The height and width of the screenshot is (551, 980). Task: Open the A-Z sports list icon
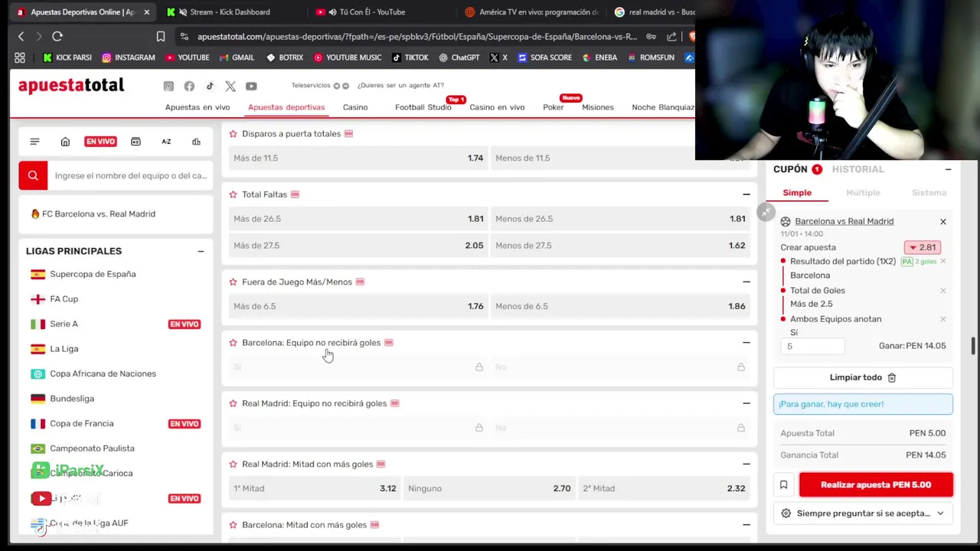click(x=166, y=142)
